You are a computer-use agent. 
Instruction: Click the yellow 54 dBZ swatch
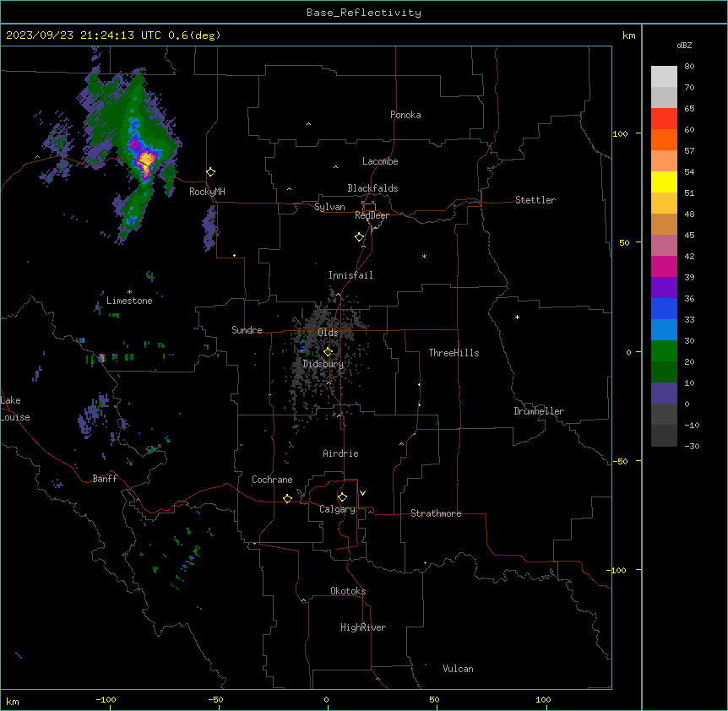click(x=664, y=182)
